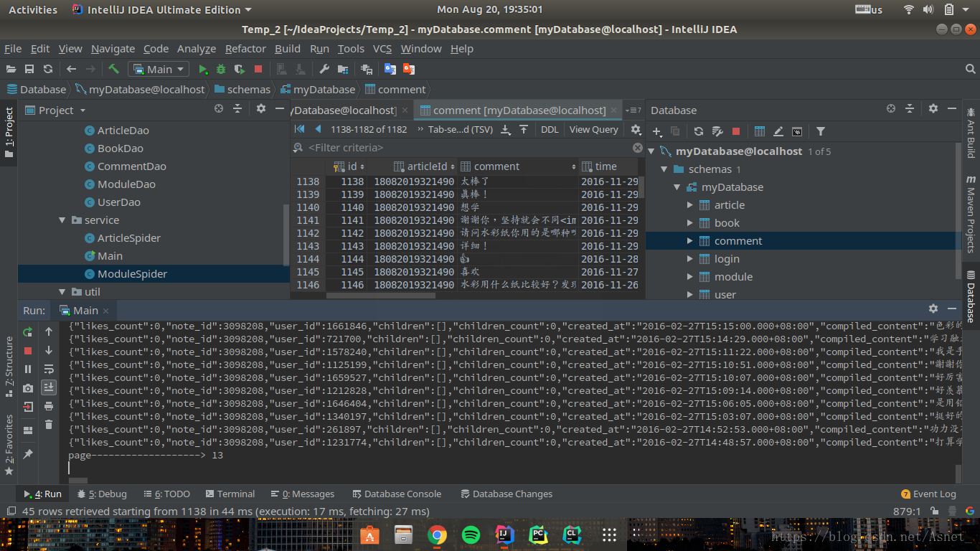Open ModuleSpider in the Project tree

click(x=132, y=274)
